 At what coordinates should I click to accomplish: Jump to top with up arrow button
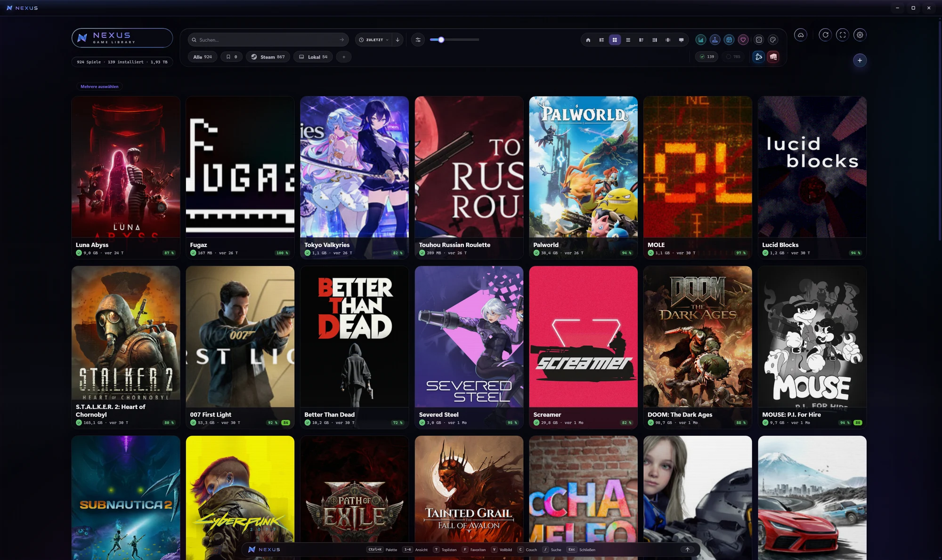[x=687, y=549]
